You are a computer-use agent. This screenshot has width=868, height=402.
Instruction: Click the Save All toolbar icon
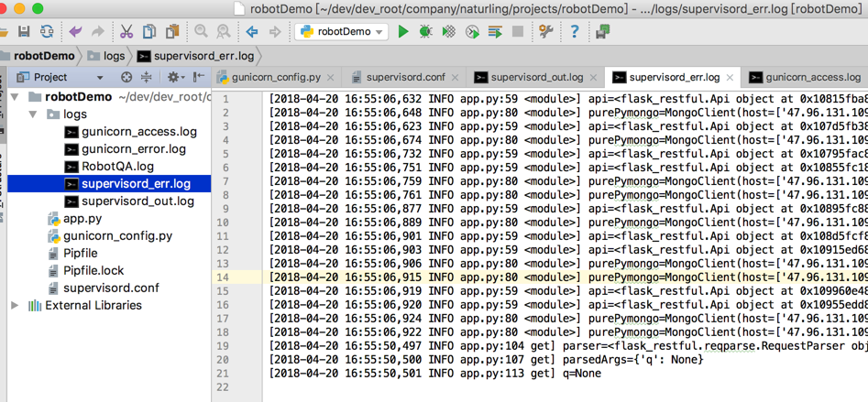point(24,31)
